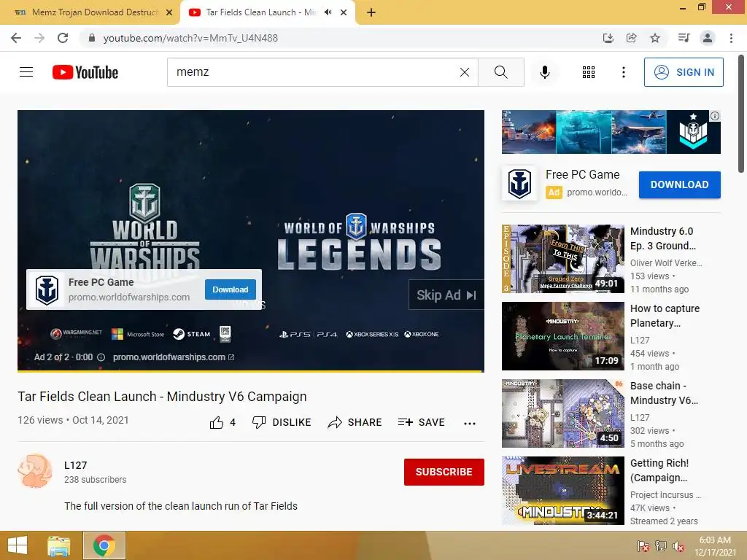Visit promo.worldofwarships.com link in the player

[174, 357]
